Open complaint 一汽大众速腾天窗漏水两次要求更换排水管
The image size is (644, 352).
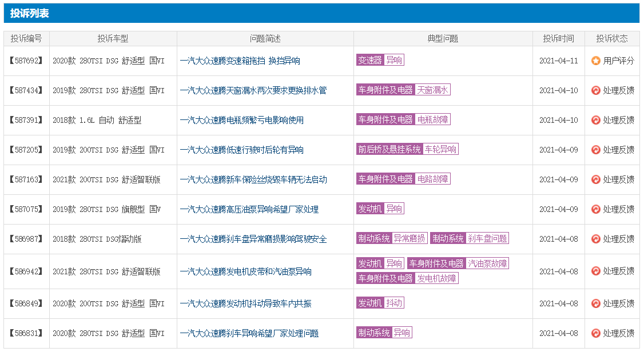253,90
